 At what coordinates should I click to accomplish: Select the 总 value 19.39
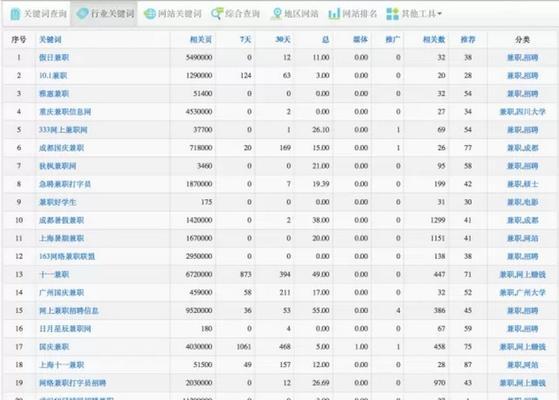[x=321, y=184]
